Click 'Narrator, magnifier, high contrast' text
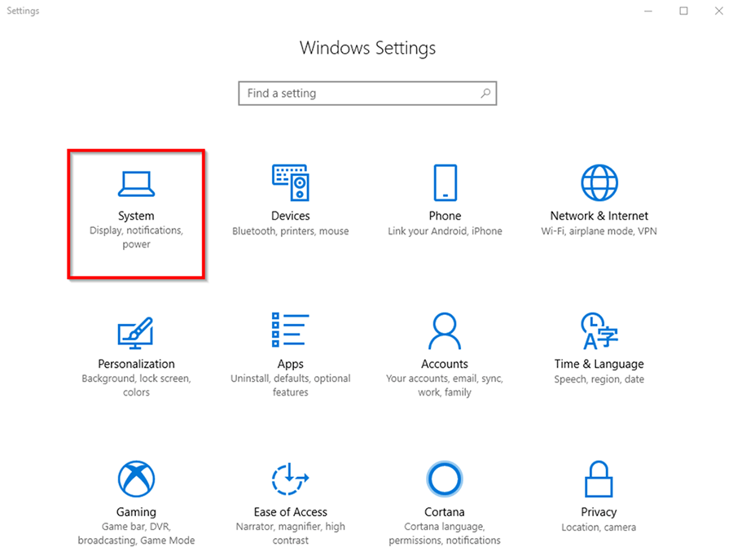The width and height of the screenshot is (733, 560). [290, 533]
